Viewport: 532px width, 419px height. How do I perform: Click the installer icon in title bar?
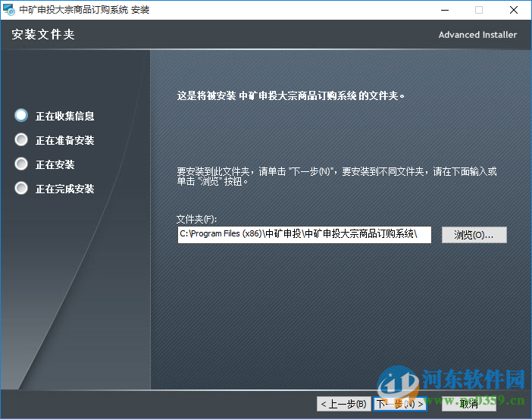9,10
